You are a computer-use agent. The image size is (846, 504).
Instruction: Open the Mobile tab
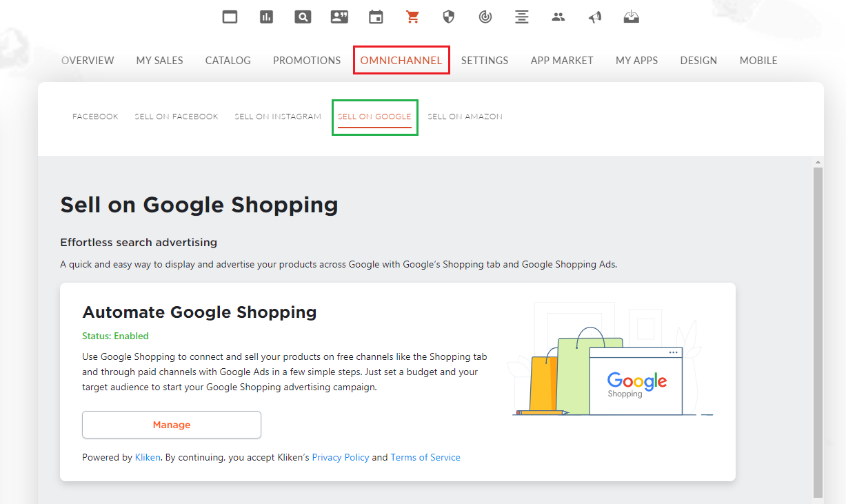tap(758, 61)
